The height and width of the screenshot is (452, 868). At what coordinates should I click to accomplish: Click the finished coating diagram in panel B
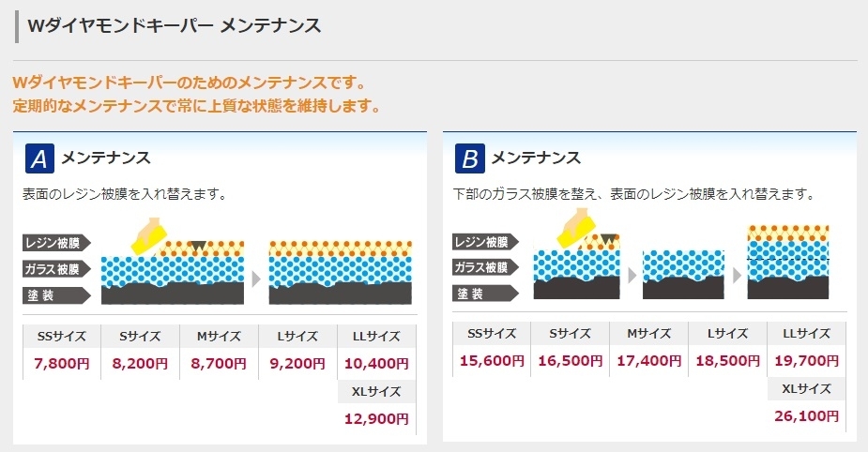[788, 262]
